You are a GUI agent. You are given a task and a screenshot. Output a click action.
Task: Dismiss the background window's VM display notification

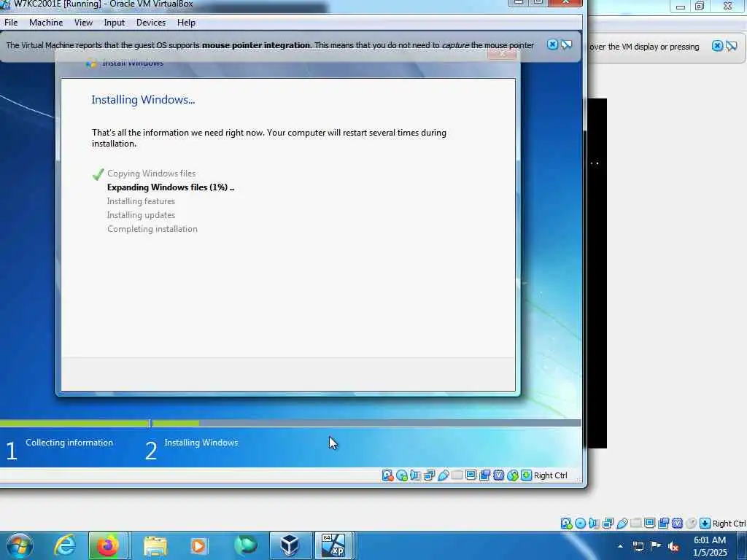point(718,46)
